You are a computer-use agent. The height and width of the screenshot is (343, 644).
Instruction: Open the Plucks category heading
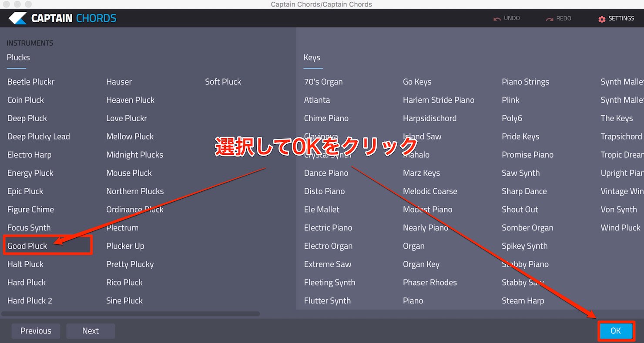(x=18, y=57)
